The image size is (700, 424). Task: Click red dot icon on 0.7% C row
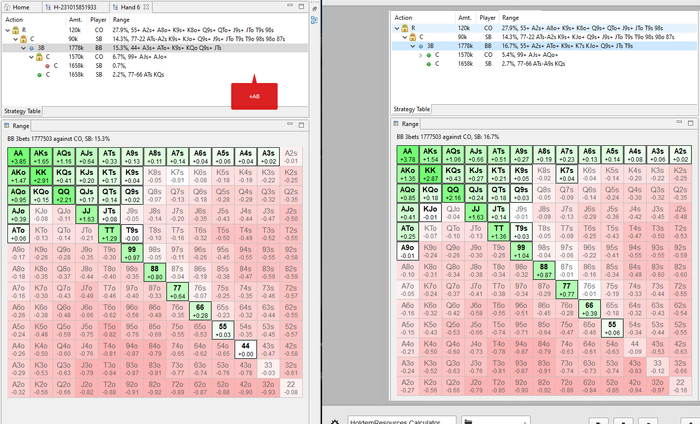coord(47,66)
